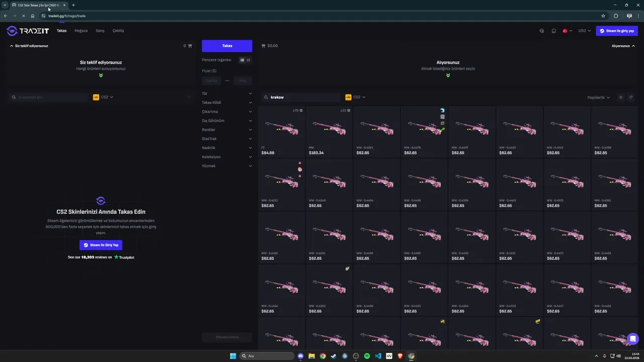Select the compact grid view toggle
The height and width of the screenshot is (362, 644).
(x=248, y=60)
